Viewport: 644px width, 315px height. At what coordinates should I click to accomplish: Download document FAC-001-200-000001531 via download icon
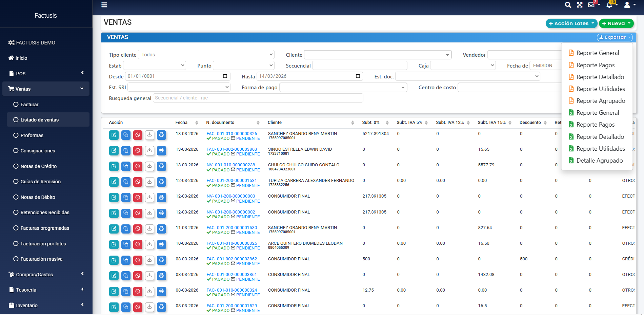[149, 182]
